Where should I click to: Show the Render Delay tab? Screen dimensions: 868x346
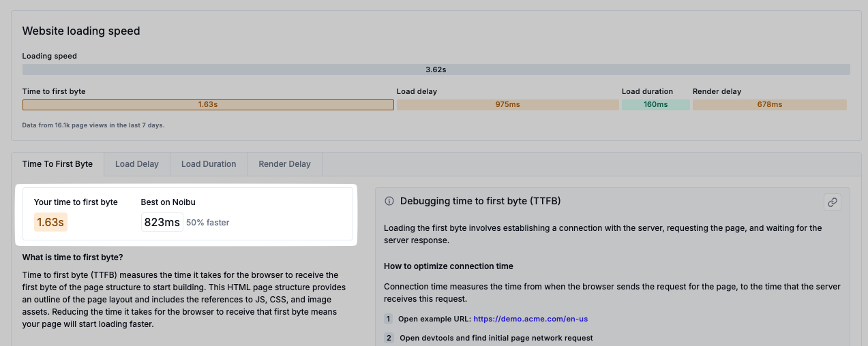point(284,164)
